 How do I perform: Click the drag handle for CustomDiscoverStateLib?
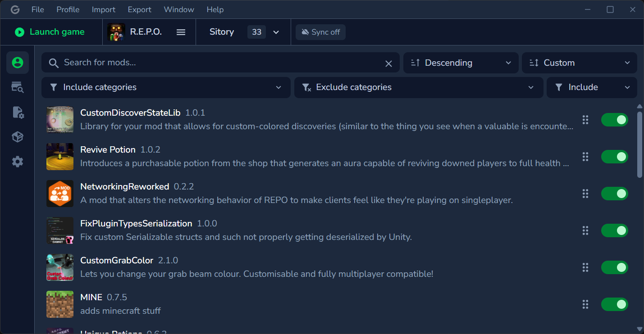(x=585, y=120)
